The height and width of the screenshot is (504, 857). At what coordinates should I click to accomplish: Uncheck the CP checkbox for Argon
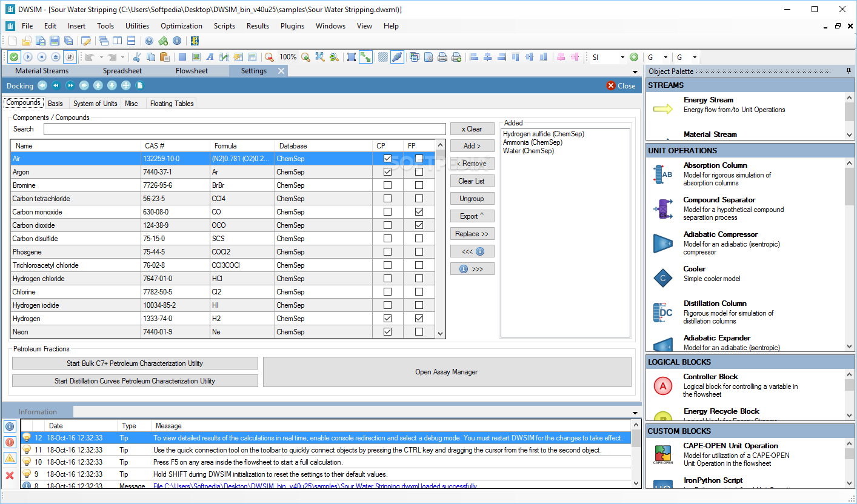click(387, 172)
